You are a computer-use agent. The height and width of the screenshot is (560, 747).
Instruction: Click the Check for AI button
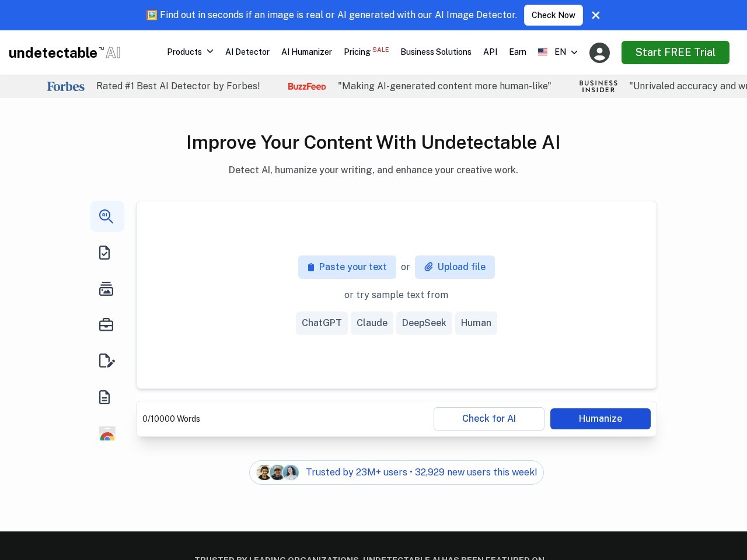click(489, 419)
